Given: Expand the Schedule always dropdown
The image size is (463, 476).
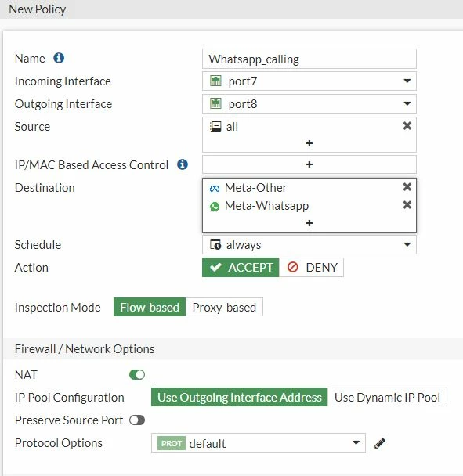Looking at the screenshot, I should point(309,245).
